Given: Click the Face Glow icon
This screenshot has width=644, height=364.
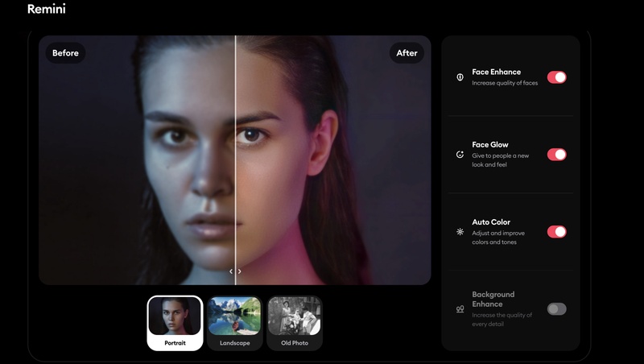Looking at the screenshot, I should [x=460, y=154].
